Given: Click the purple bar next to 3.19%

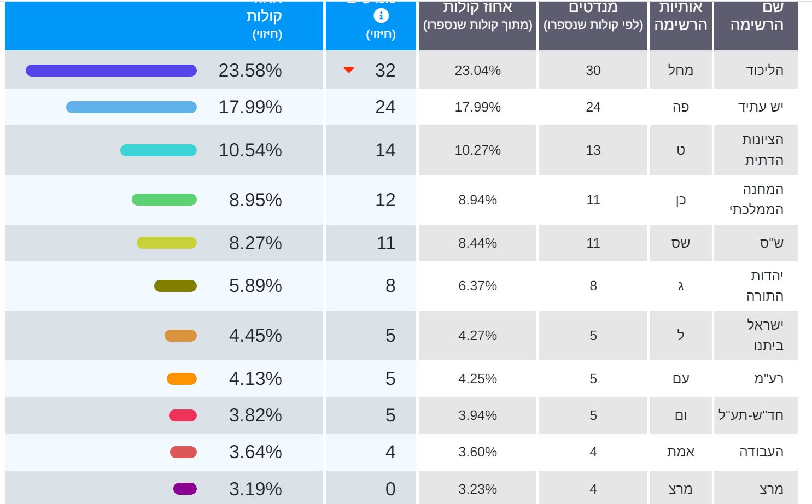Looking at the screenshot, I should (185, 489).
